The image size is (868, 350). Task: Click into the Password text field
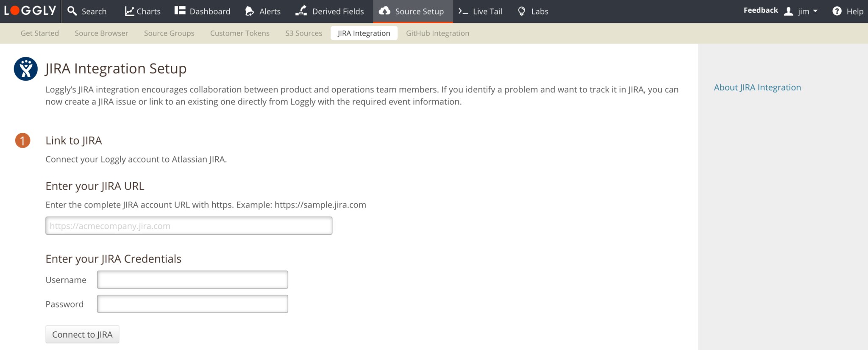pos(192,304)
